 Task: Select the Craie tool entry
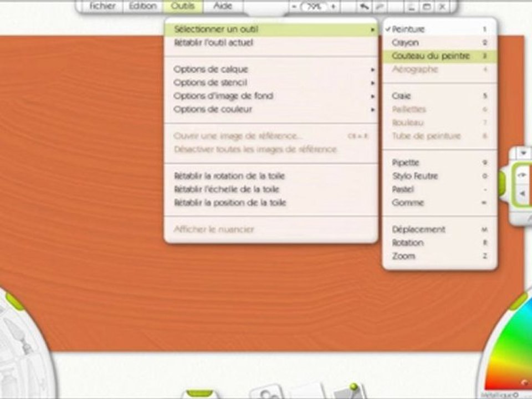(439, 96)
